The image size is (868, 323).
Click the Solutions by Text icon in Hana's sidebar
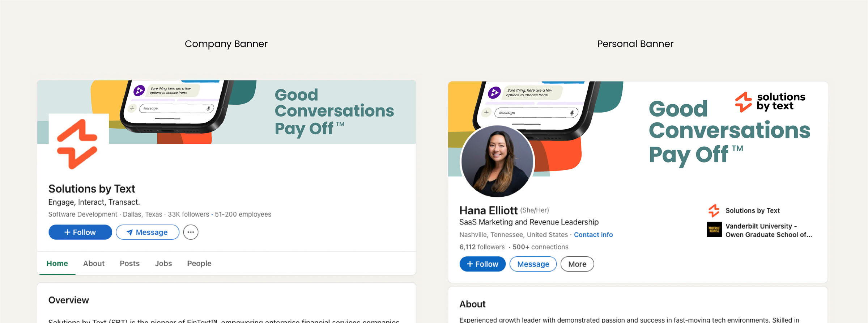tap(714, 211)
